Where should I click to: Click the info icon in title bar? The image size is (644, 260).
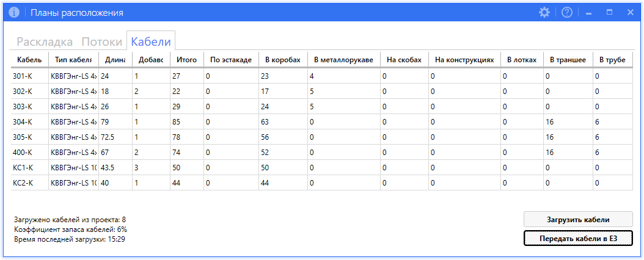pos(13,12)
